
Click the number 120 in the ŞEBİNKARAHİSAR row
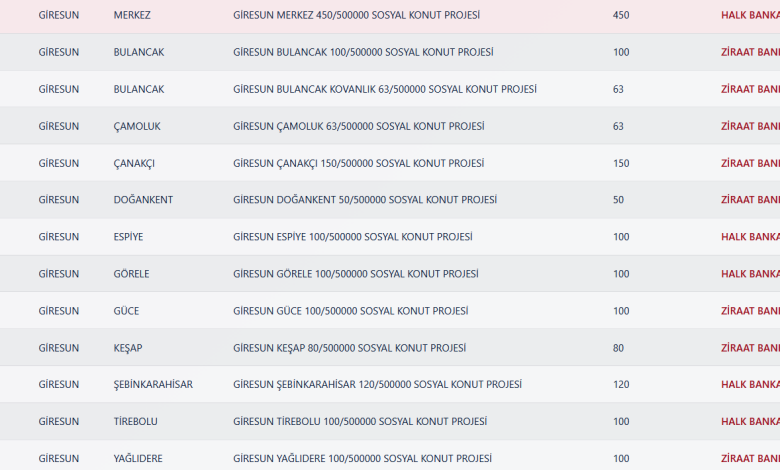(x=621, y=385)
